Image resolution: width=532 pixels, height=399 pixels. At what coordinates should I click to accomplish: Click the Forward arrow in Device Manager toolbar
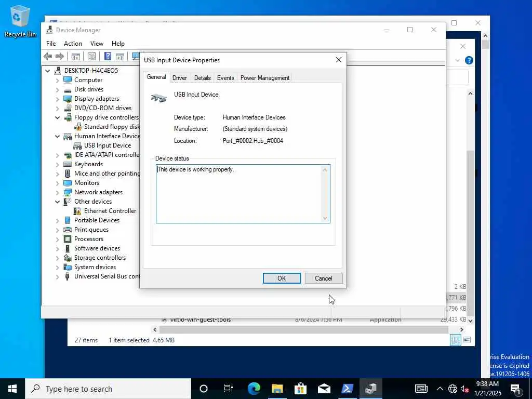point(60,56)
